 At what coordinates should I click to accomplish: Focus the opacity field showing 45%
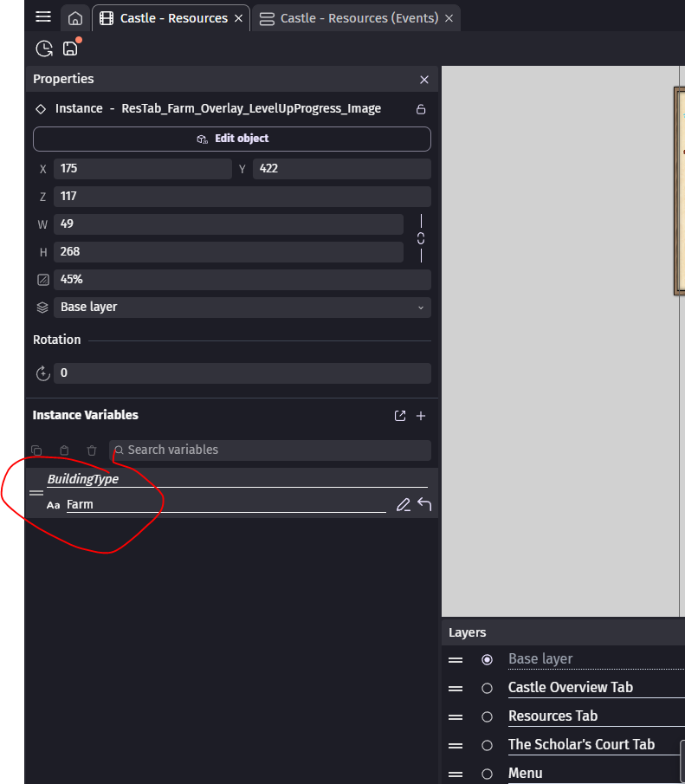tap(242, 280)
